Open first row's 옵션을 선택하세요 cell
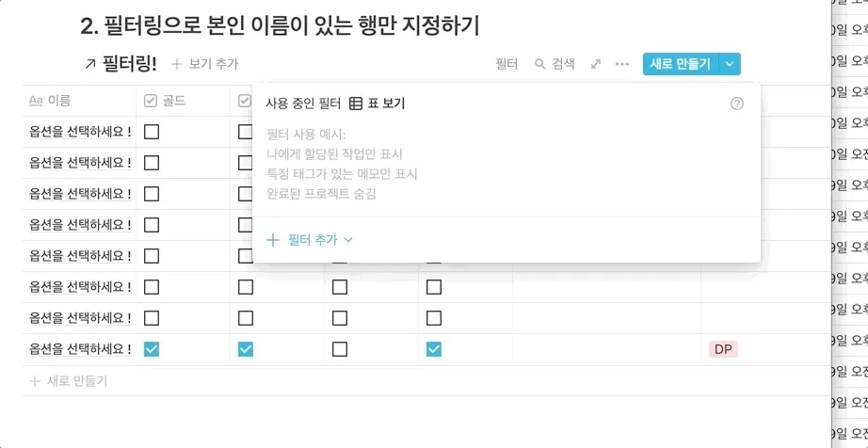This screenshot has width=868, height=448. [x=79, y=132]
